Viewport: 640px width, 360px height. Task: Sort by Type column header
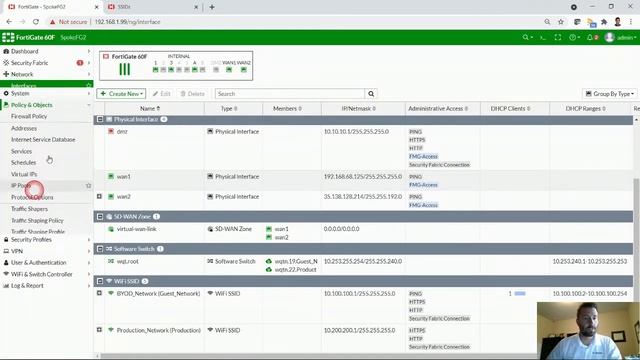pos(229,109)
